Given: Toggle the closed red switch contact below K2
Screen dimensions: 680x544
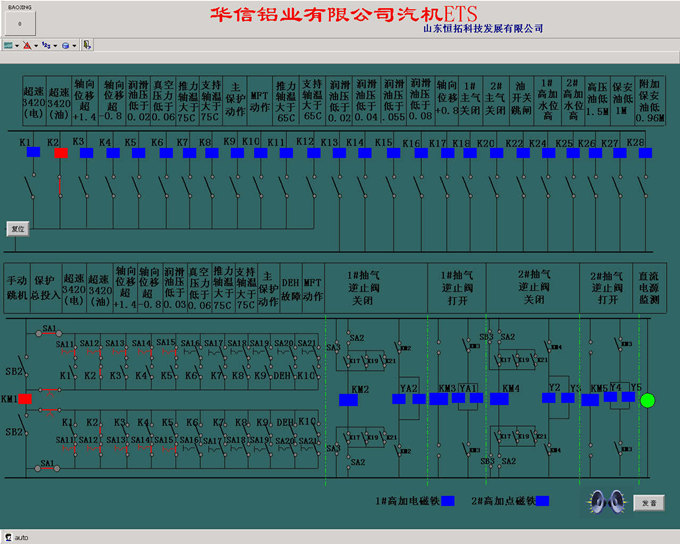Looking at the screenshot, I should click(60, 187).
